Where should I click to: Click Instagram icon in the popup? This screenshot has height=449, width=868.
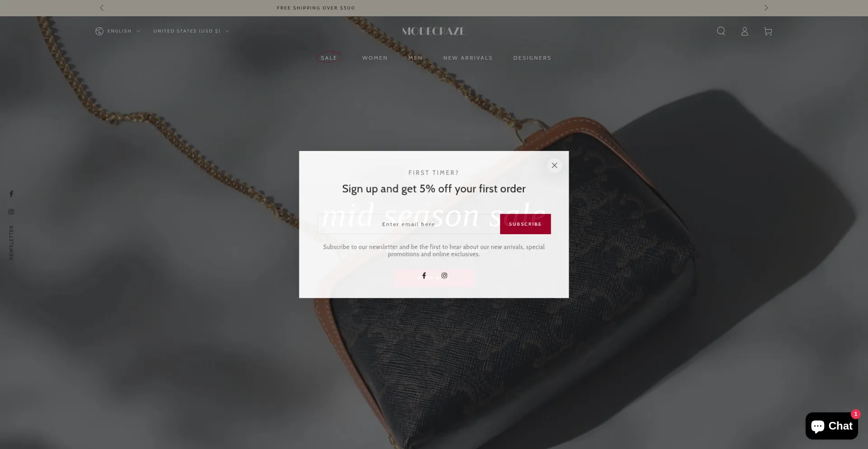pos(444,275)
